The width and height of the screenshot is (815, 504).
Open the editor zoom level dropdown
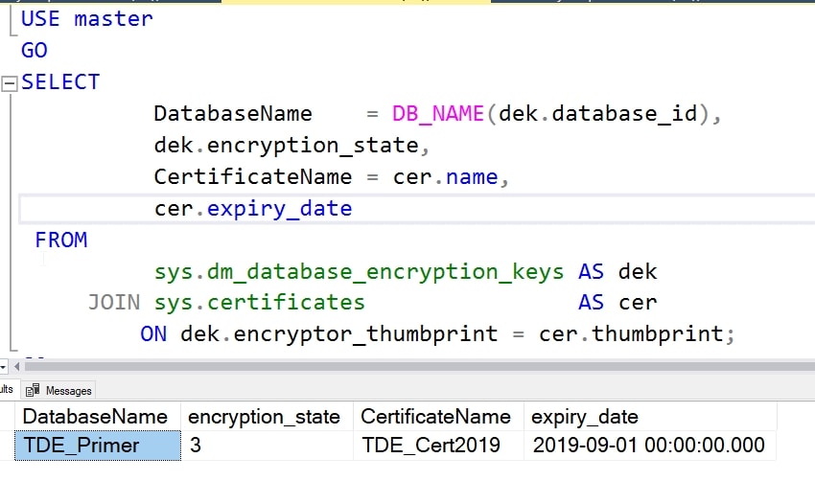(2, 367)
